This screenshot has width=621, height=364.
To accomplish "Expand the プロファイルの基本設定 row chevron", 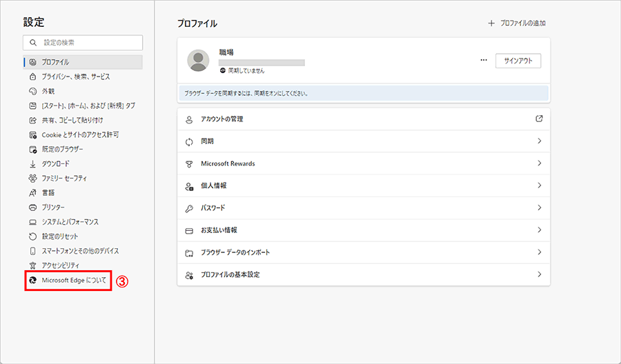I will click(539, 274).
